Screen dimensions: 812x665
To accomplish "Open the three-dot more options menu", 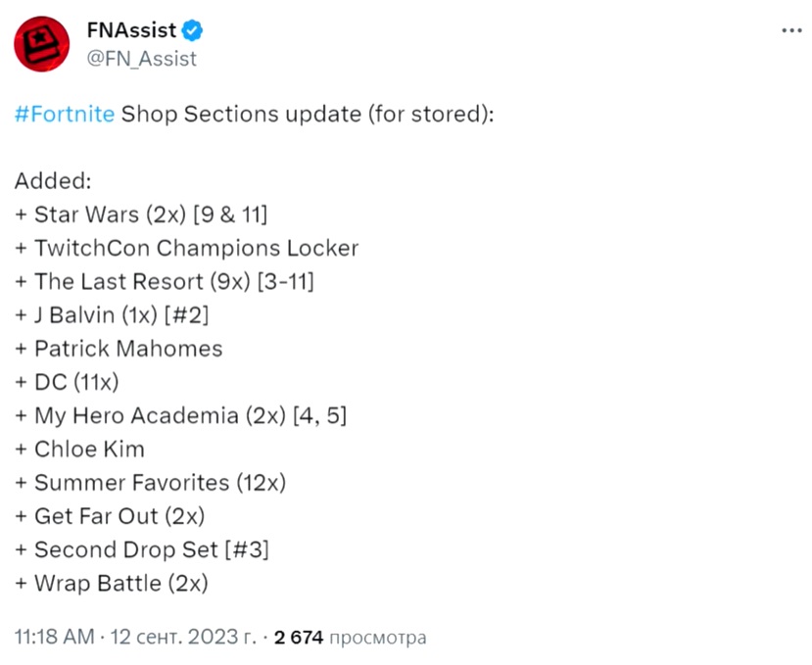I will pyautogui.click(x=790, y=31).
